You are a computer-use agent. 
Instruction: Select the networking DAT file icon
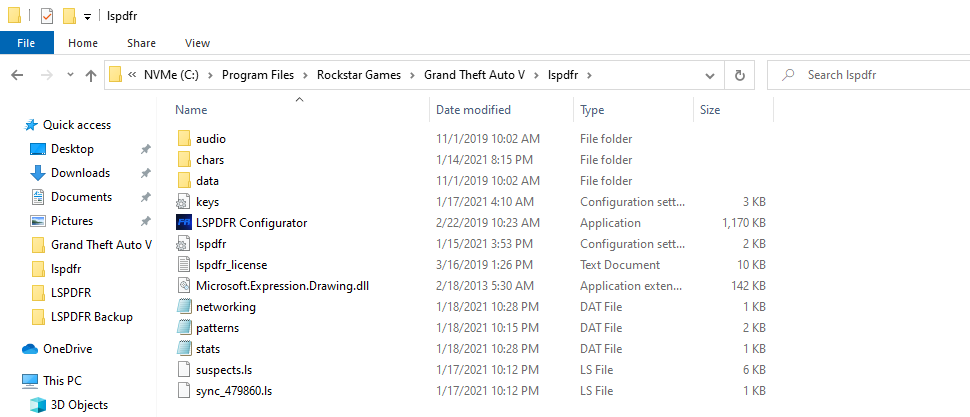pyautogui.click(x=184, y=307)
